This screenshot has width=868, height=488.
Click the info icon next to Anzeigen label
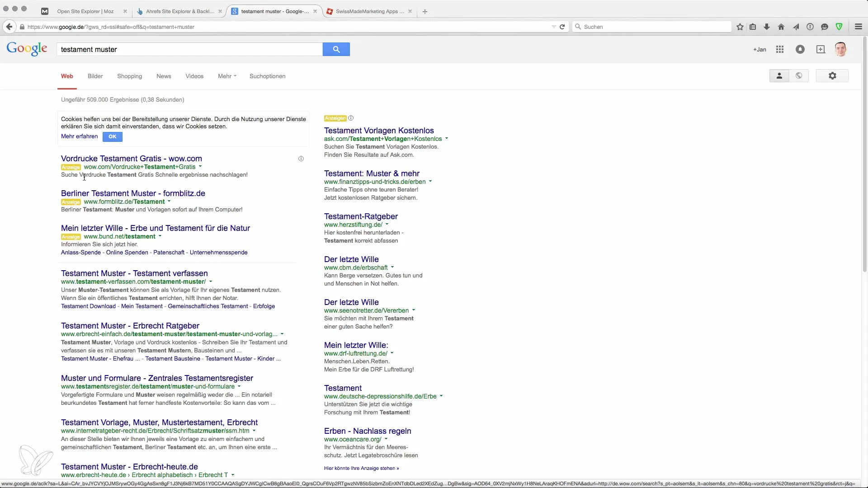pos(351,118)
